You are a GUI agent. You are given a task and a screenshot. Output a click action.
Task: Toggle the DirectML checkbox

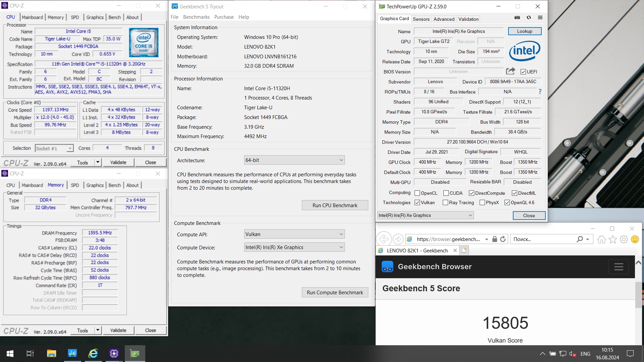[515, 193]
